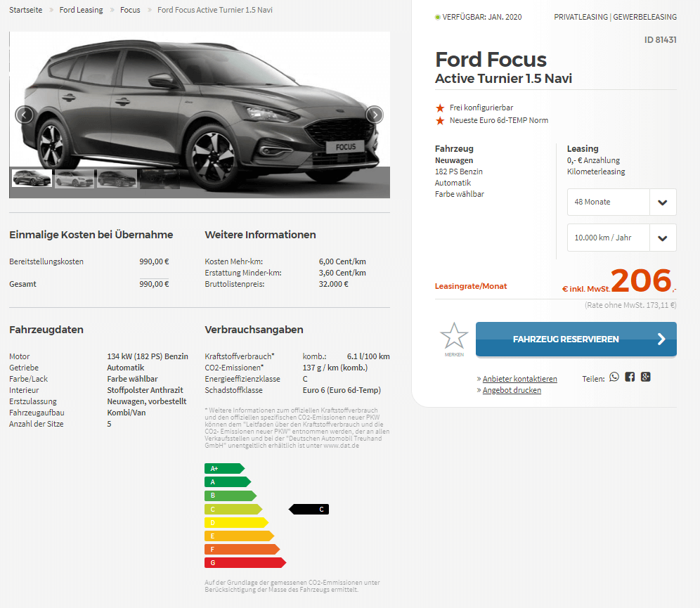Save vehicle with the Merken star icon
This screenshot has width=700, height=608.
click(x=454, y=339)
